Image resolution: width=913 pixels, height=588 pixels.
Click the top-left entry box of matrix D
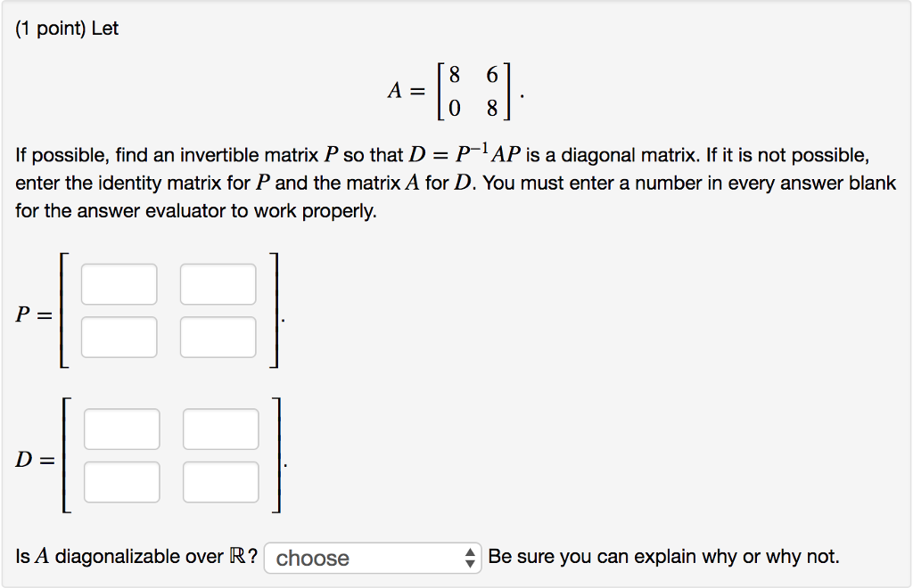[x=121, y=429]
